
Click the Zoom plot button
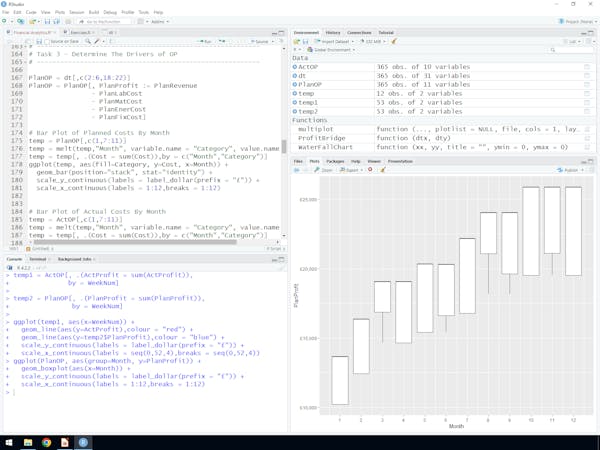324,170
